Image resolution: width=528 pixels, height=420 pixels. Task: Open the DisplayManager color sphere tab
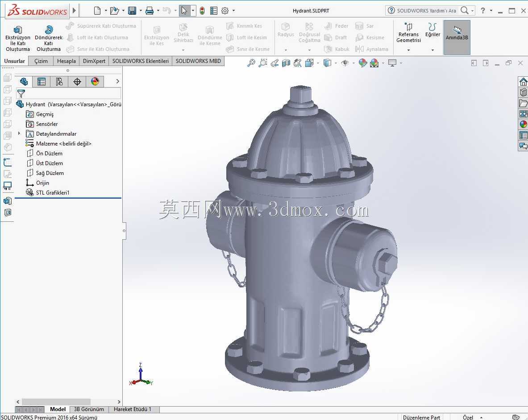point(95,82)
